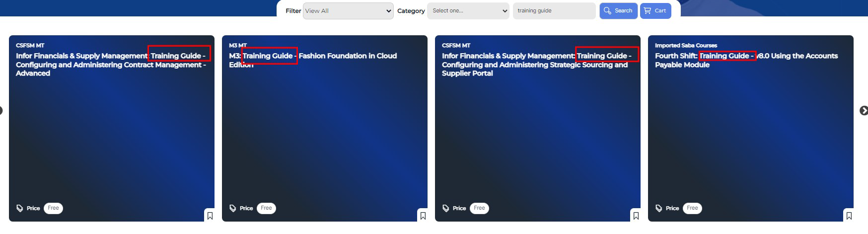Screen dimensions: 868x234
Task: Bookmark the Contract Management Advanced course
Action: [210, 216]
